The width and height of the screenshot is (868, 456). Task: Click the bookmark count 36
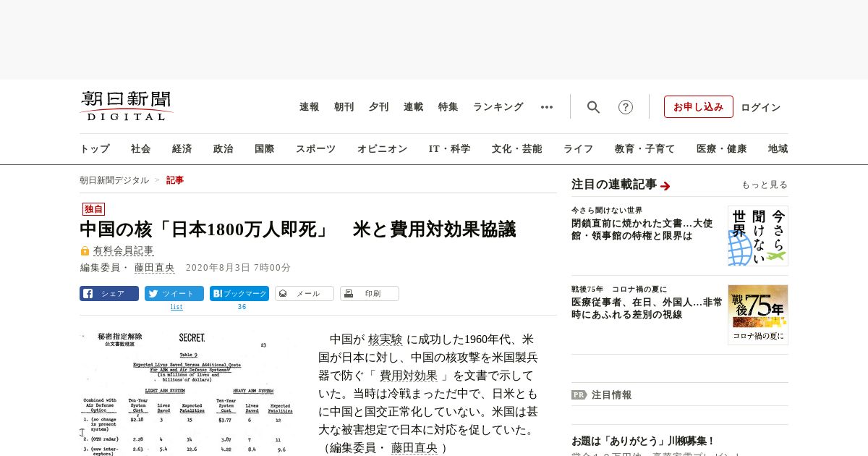(x=242, y=307)
